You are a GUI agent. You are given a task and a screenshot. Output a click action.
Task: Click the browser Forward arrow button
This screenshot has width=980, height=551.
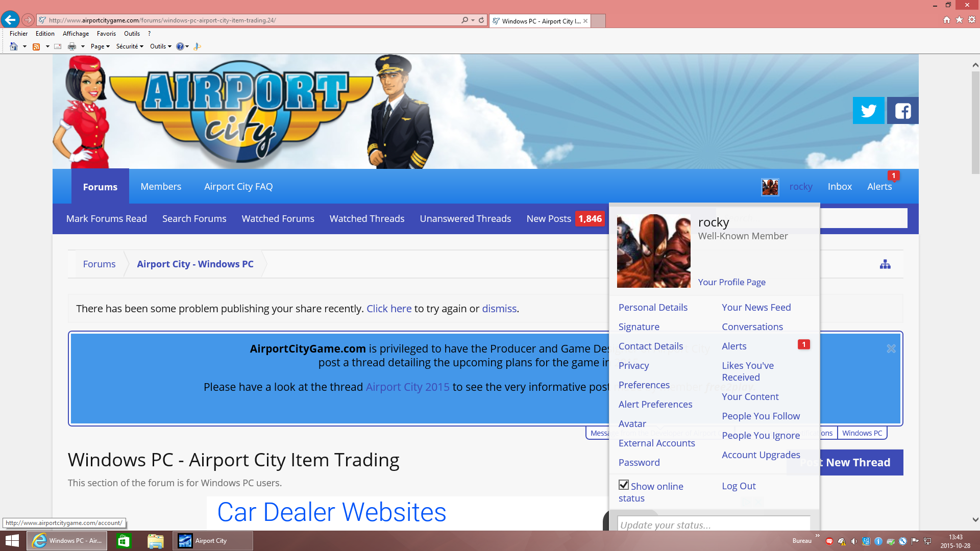(x=28, y=20)
